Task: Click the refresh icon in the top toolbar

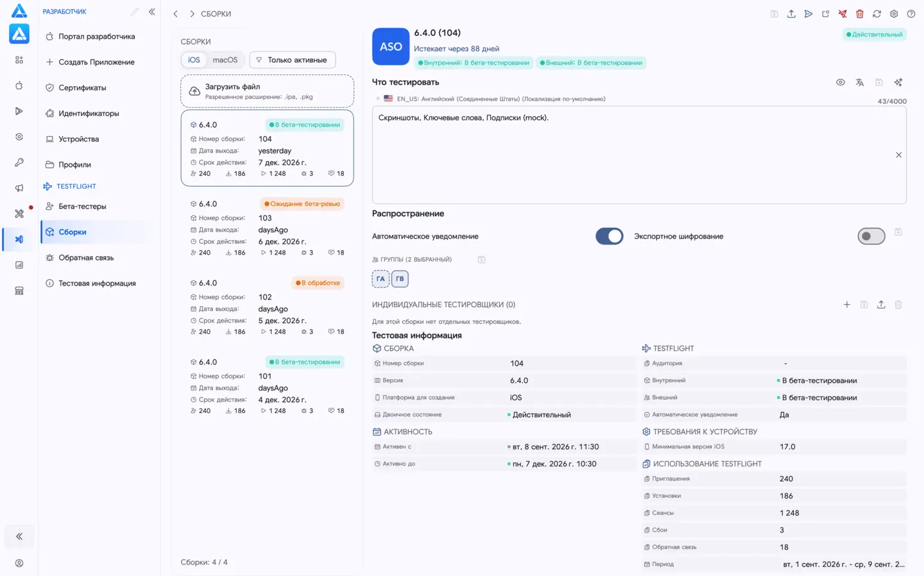Action: pos(877,13)
